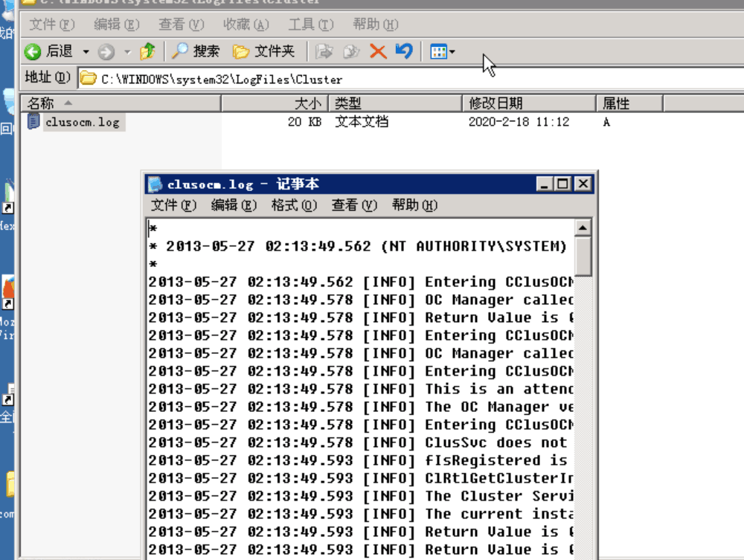Click the 文本文档 type cell
744x560 pixels.
pyautogui.click(x=362, y=122)
